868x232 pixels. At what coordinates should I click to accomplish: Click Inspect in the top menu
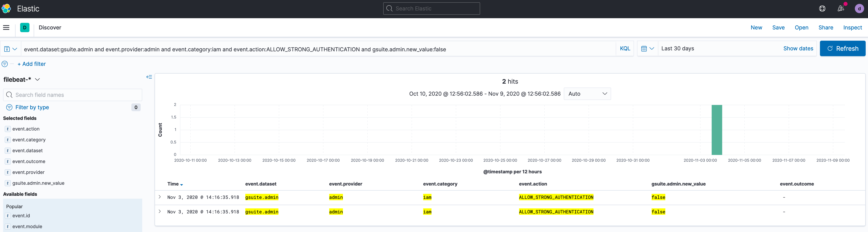[852, 28]
